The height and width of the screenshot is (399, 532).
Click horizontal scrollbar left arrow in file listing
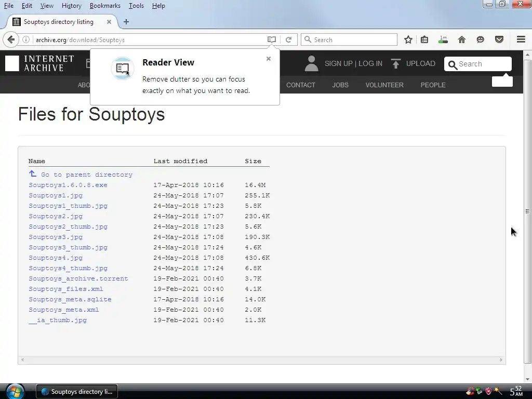[22, 360]
